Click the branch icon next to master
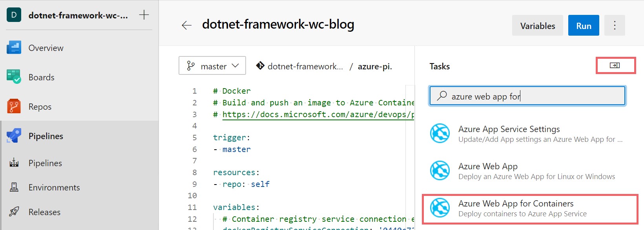 point(191,65)
